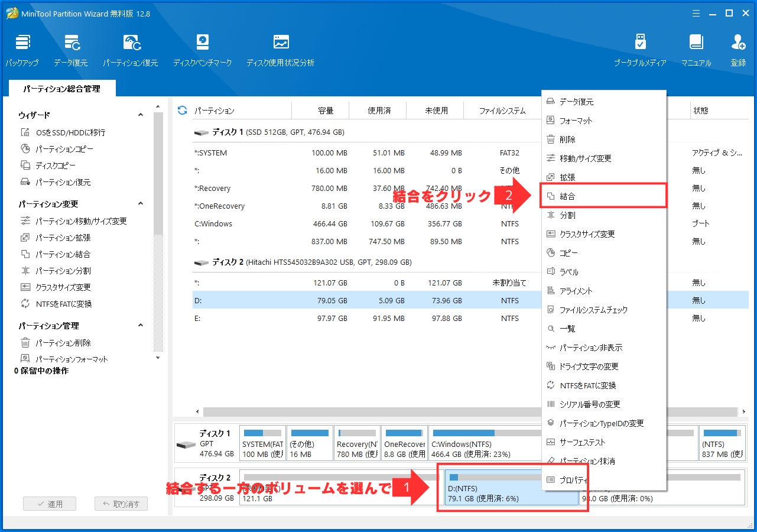Click the 適用 button
This screenshot has height=532, width=757.
(x=50, y=504)
